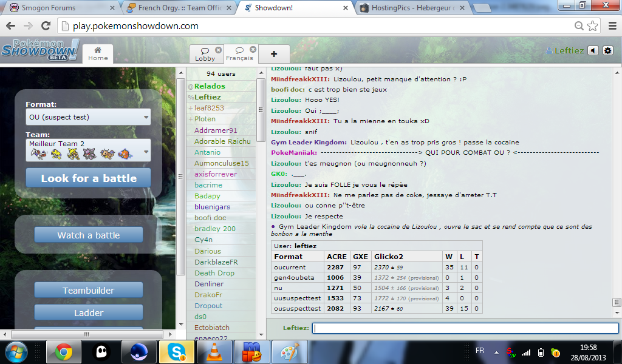Click the address bar URL

(x=135, y=26)
